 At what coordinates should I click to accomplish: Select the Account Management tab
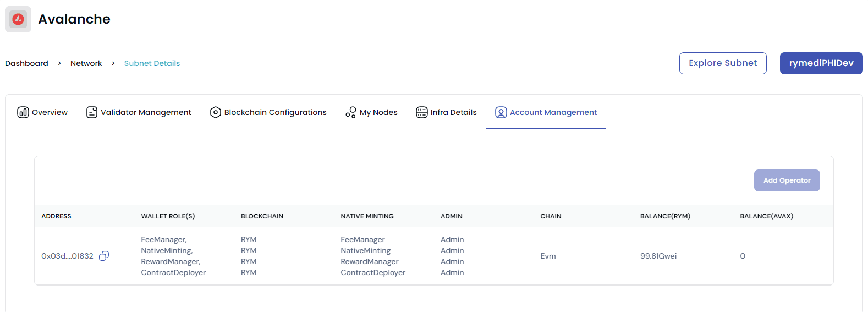click(546, 112)
